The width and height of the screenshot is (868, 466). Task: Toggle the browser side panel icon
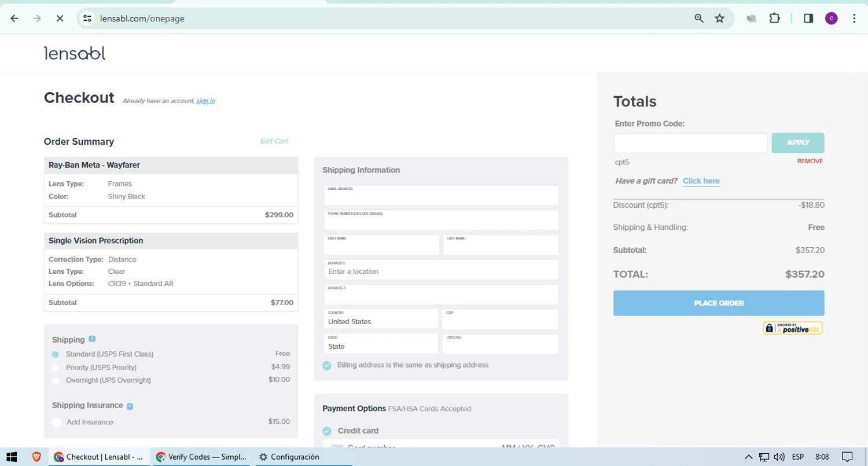coord(808,19)
